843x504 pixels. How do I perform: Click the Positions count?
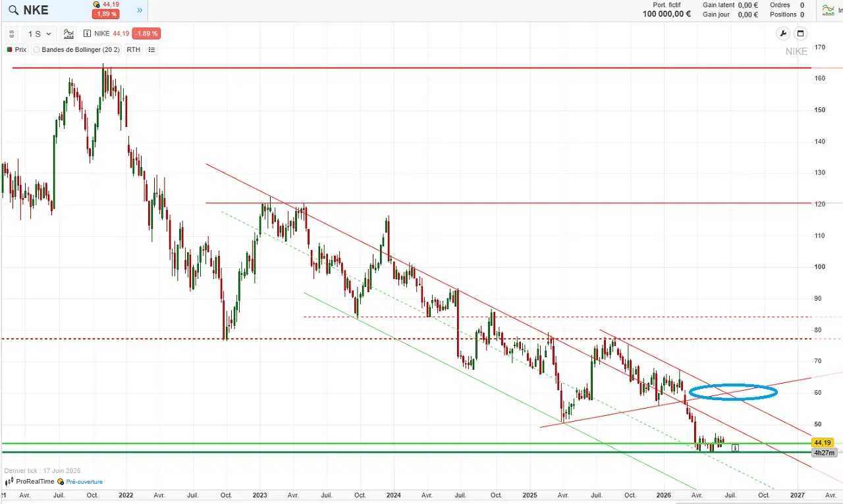tap(802, 14)
